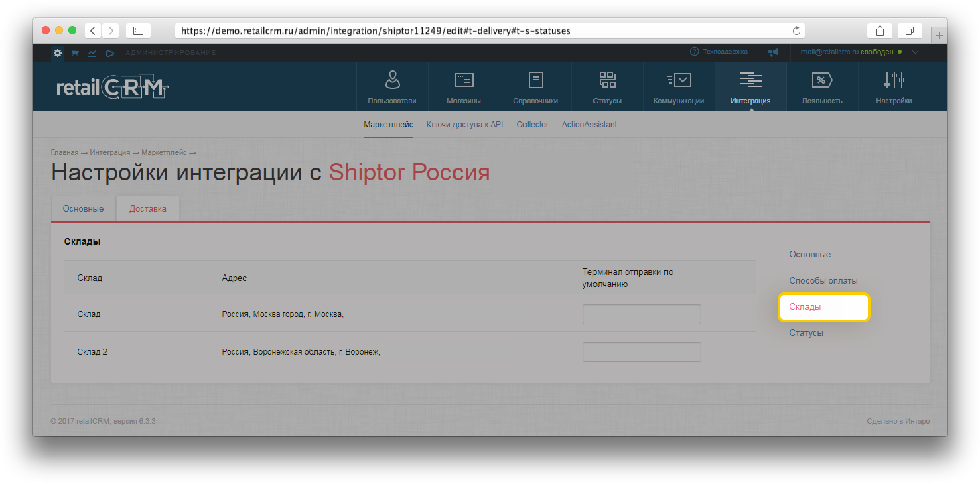
Task: Click the Техподдержка support link
Action: pyautogui.click(x=719, y=52)
